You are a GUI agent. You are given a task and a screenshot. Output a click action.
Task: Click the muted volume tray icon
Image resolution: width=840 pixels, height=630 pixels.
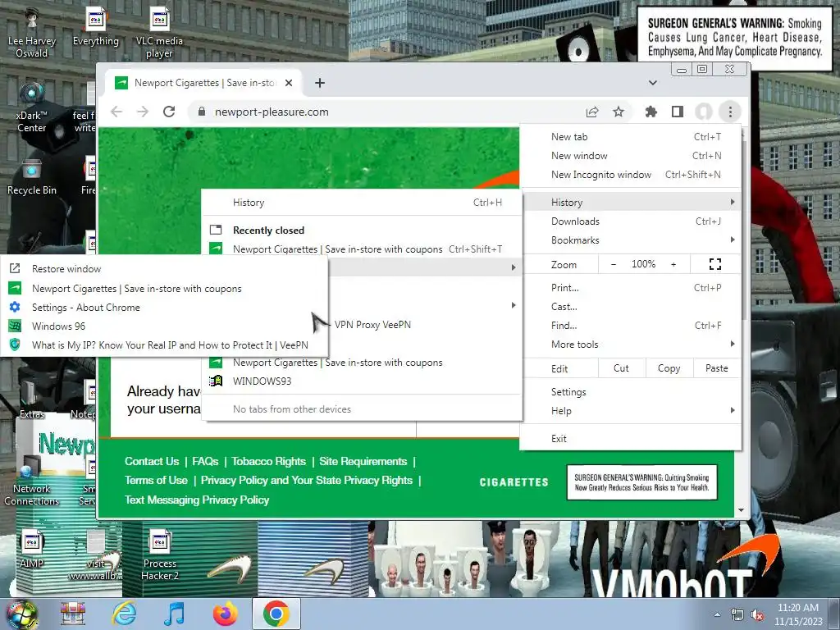pos(757,615)
